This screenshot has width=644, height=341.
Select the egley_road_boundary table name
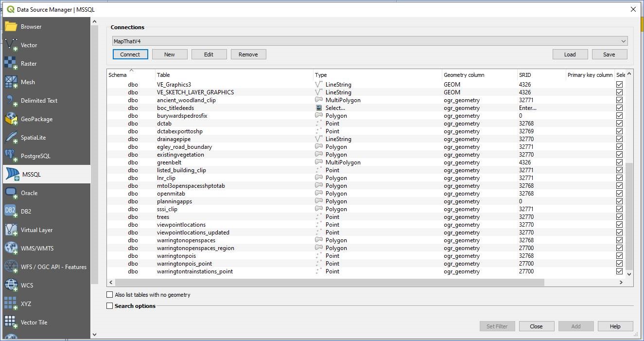click(184, 147)
